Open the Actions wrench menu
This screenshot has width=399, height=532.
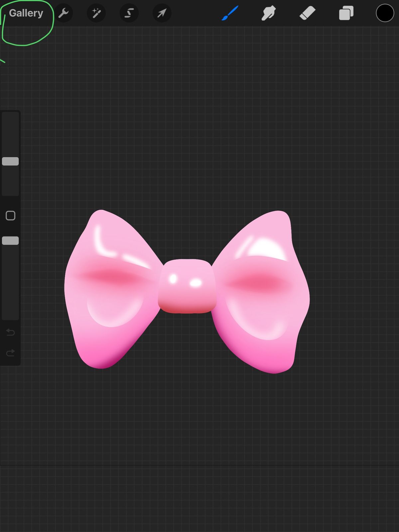point(63,13)
